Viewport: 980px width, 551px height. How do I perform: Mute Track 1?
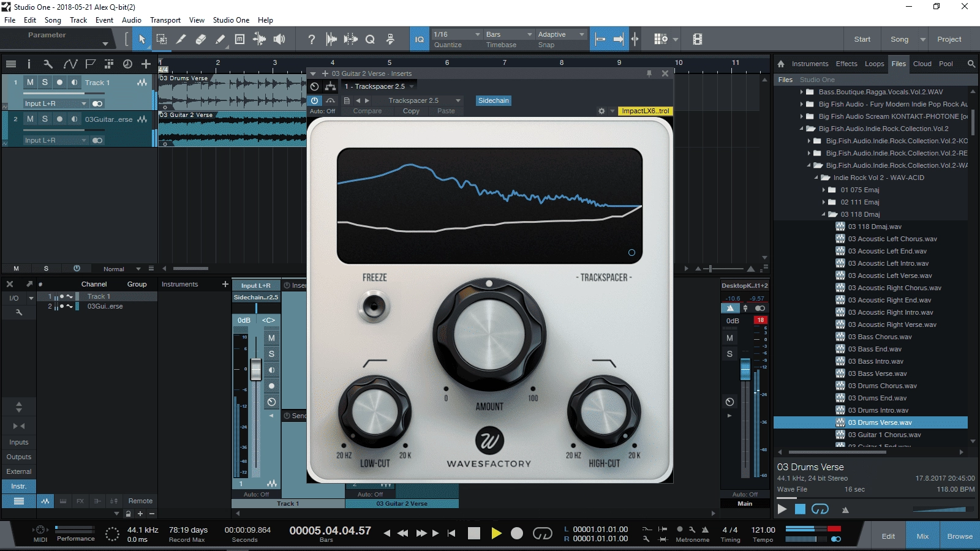pyautogui.click(x=30, y=82)
